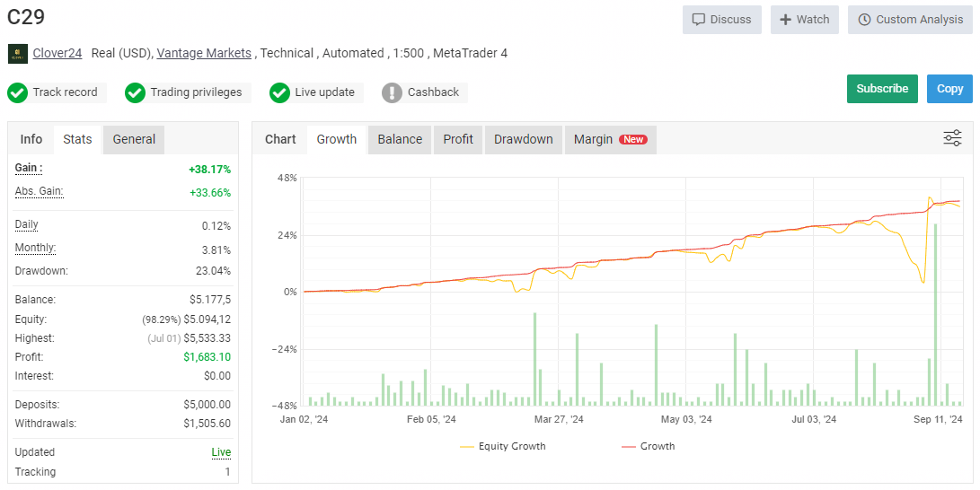Click the Track record green checkmark icon
This screenshot has width=980, height=490.
[17, 92]
